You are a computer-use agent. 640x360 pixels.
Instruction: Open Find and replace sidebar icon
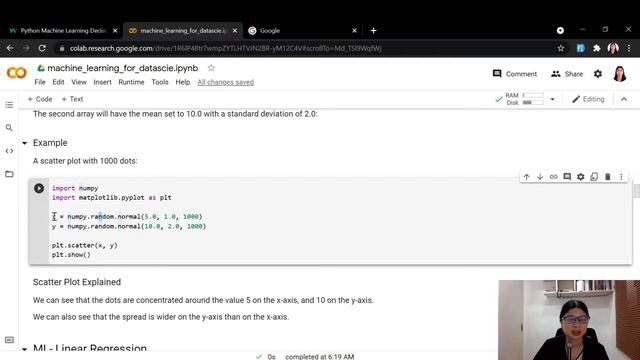tap(9, 128)
